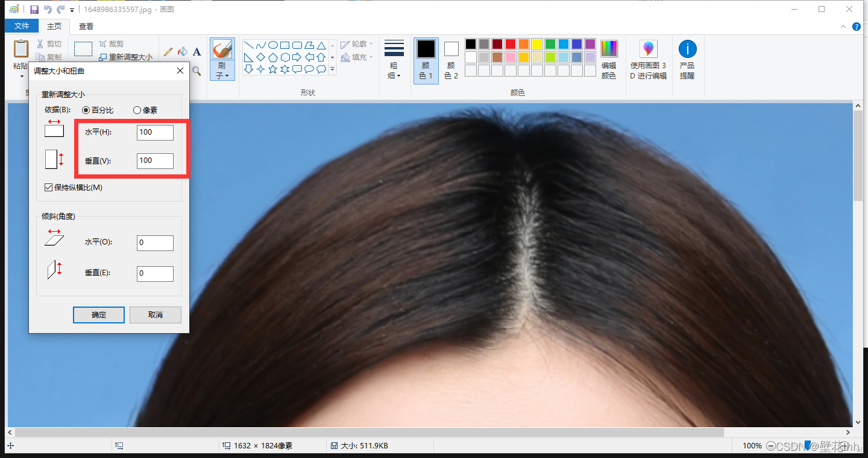
Task: Expand the shapes gallery with More arrow
Action: (332, 69)
